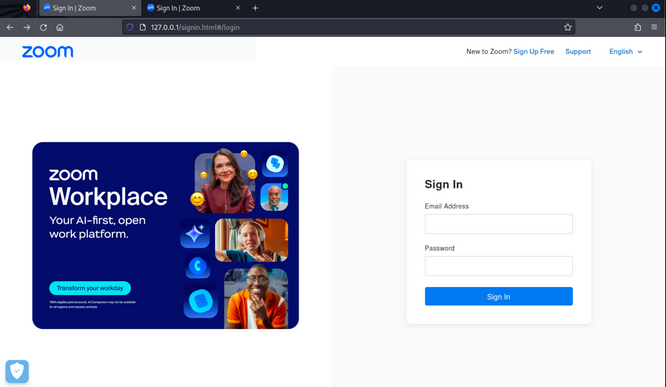Screen dimensions: 666x387
Task: Open the Support link
Action: (578, 51)
